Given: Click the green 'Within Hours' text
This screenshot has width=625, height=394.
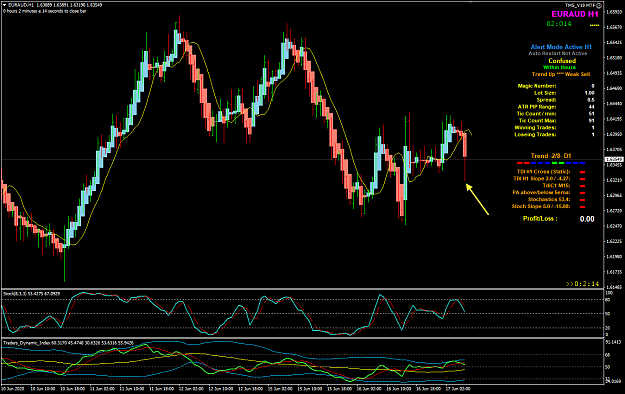Looking at the screenshot, I should pos(559,67).
